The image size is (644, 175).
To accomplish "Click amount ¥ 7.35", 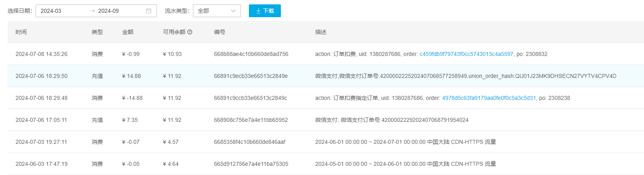I will tap(130, 120).
